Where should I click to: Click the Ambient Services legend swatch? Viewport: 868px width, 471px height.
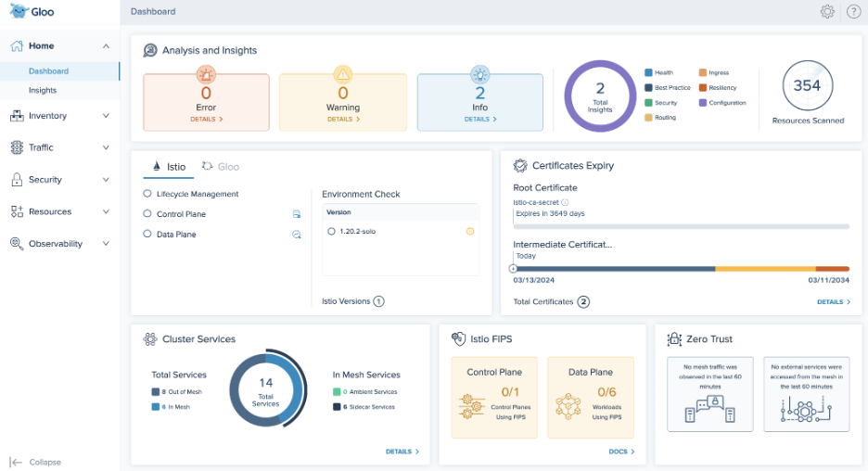[x=337, y=392]
